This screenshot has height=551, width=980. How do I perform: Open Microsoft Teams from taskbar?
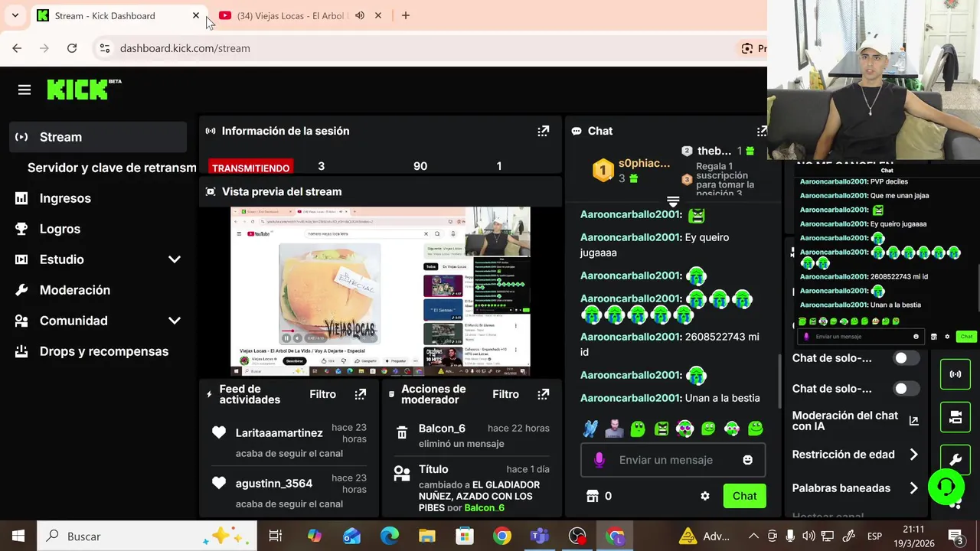point(540,536)
